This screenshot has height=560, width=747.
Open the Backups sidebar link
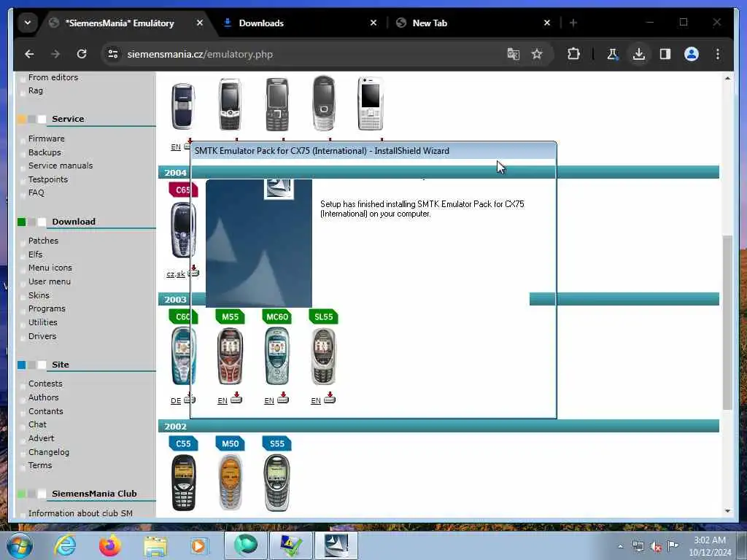tap(44, 152)
